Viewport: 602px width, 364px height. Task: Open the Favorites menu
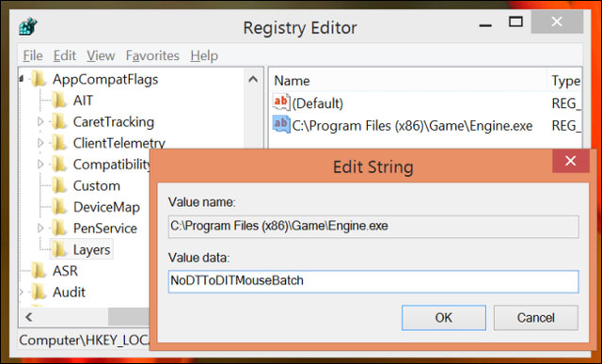pos(152,56)
